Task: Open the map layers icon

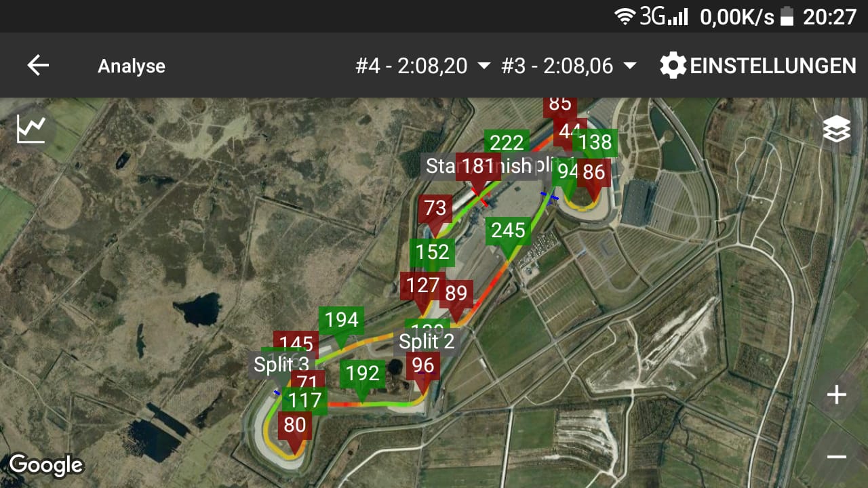Action: (x=836, y=129)
